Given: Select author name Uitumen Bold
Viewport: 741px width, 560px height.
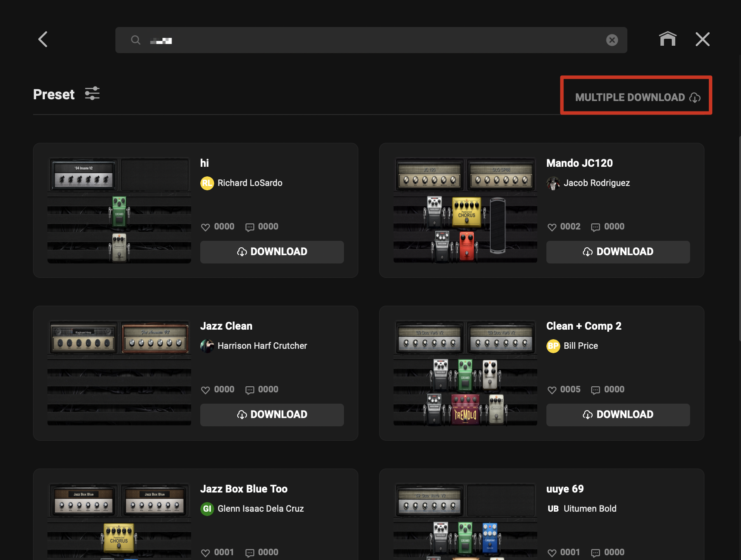Looking at the screenshot, I should pos(590,509).
